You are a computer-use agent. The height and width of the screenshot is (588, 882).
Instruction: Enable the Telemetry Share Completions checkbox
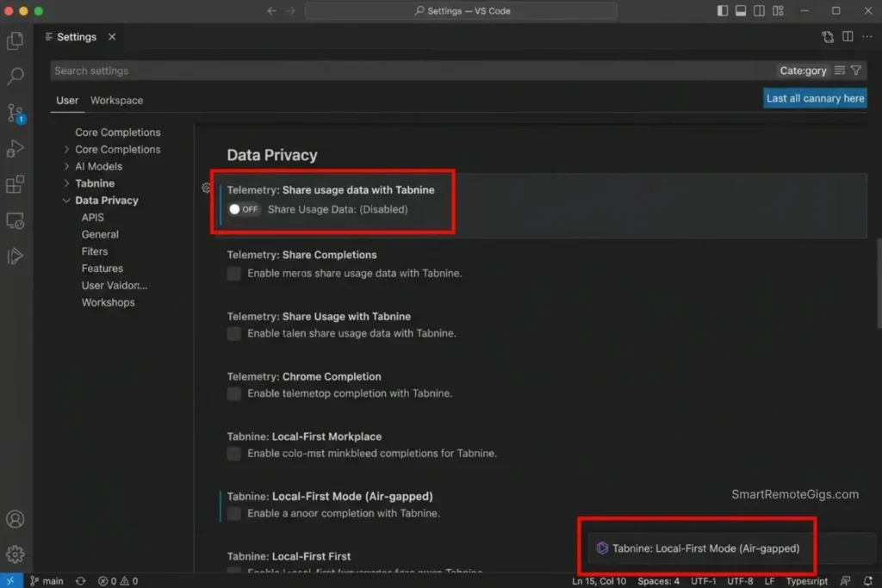[x=233, y=273]
